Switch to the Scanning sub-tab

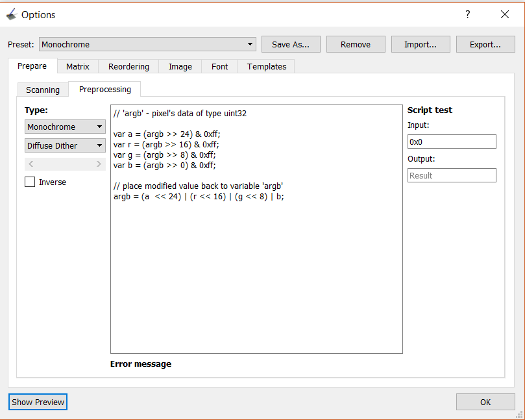pyautogui.click(x=42, y=90)
